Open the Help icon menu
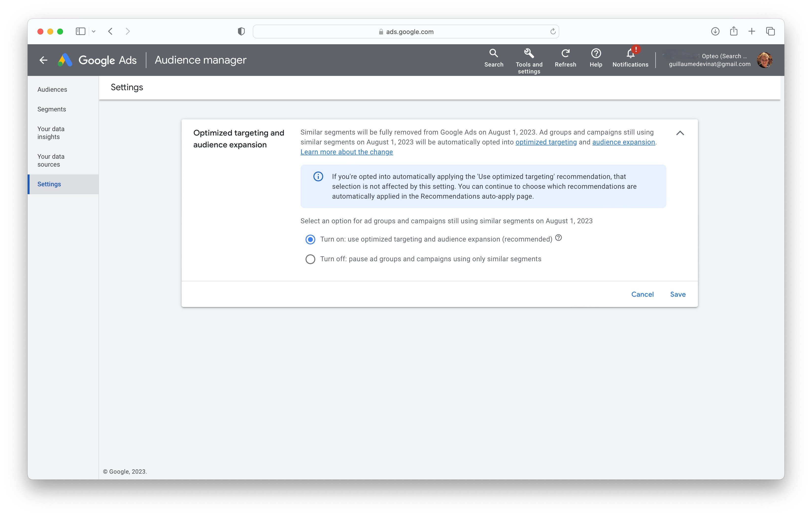Viewport: 812px width, 516px height. click(x=596, y=58)
